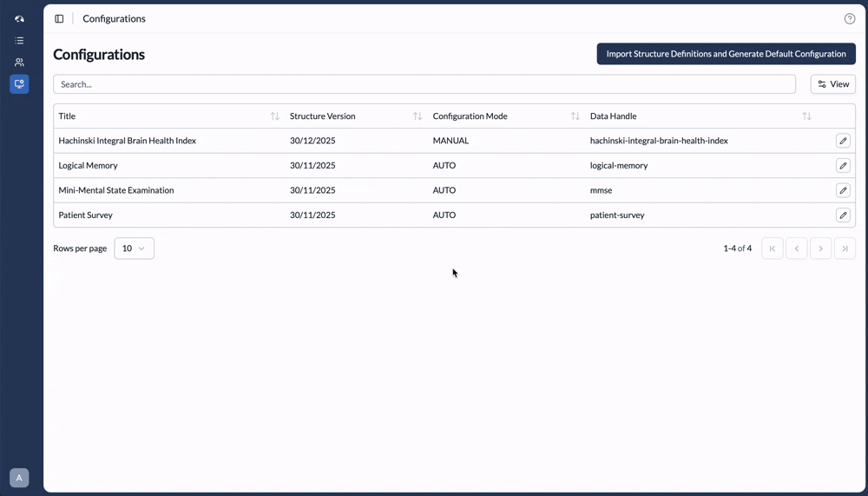The image size is (868, 496).
Task: Go to next page arrow button
Action: [x=820, y=248]
